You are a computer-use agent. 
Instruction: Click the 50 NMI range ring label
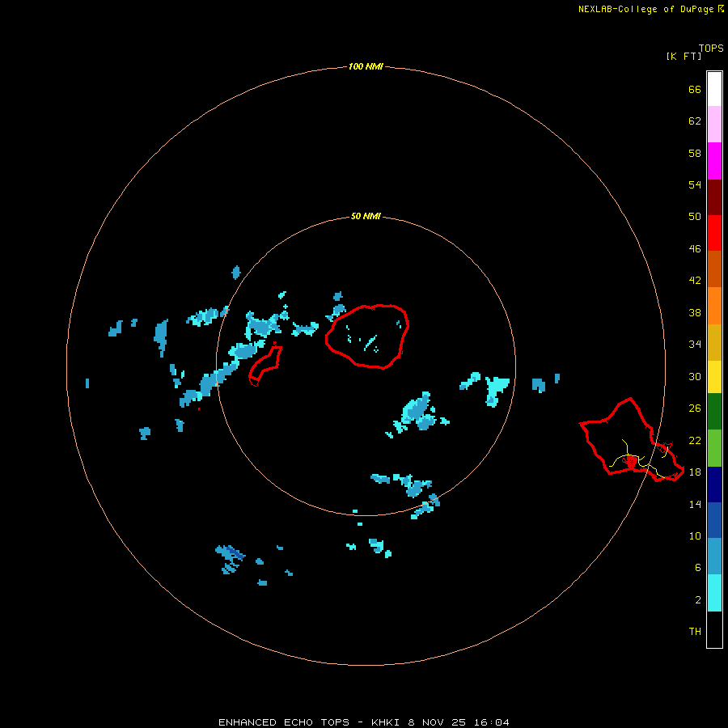366,216
